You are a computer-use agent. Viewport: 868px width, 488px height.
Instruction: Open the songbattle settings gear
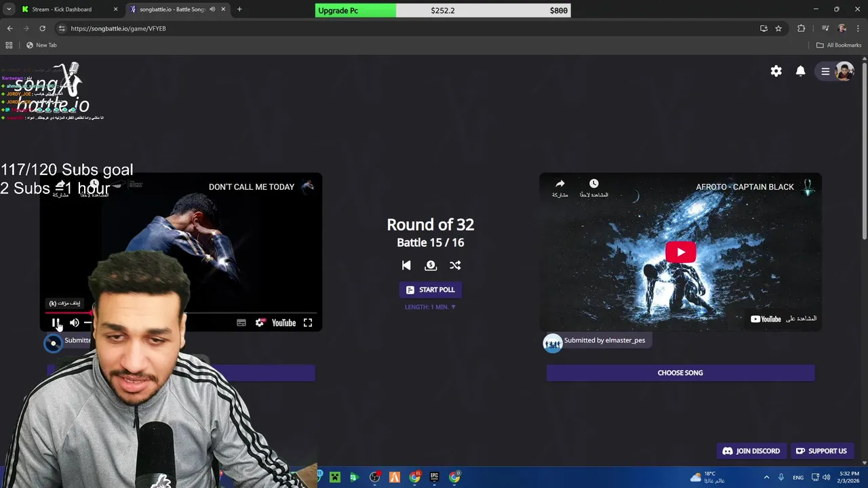click(x=776, y=71)
